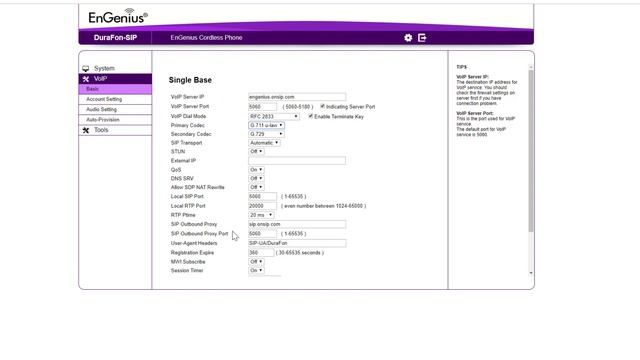The image size is (640, 360).
Task: Open the settings gear icon
Action: (x=408, y=38)
